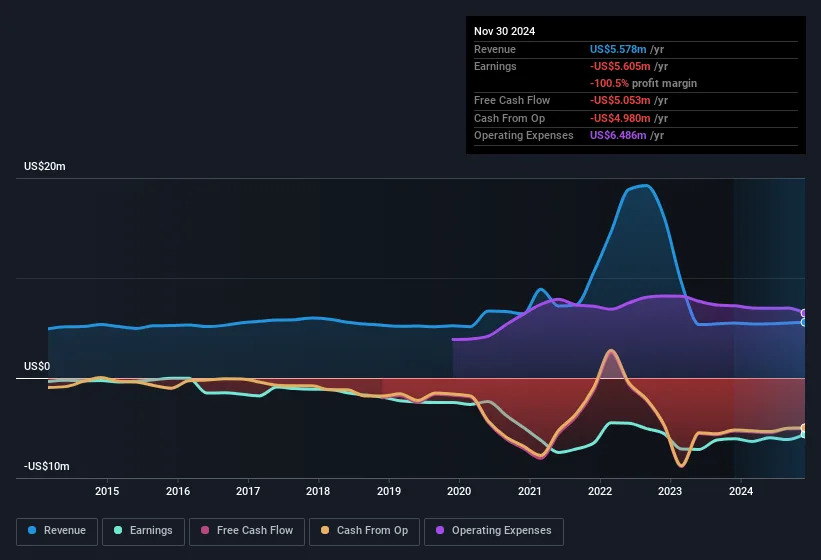The height and width of the screenshot is (560, 821).
Task: Toggle the Free Cash Flow legend button
Action: tap(247, 531)
